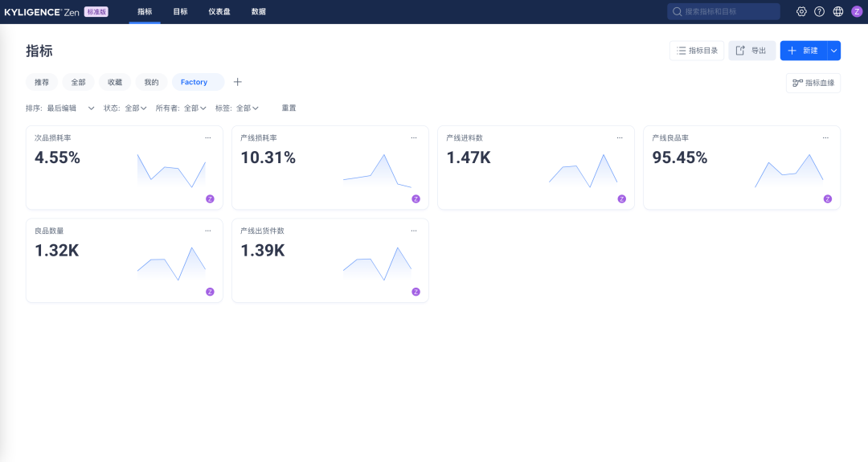Click the 4.55% value
This screenshot has width=868, height=462.
[x=57, y=157]
